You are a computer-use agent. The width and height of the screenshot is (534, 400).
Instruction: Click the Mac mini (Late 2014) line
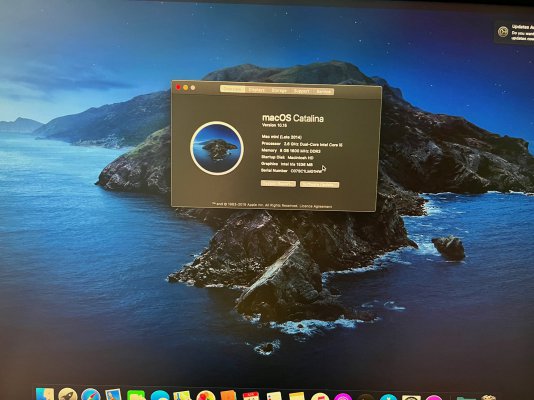[x=282, y=137]
